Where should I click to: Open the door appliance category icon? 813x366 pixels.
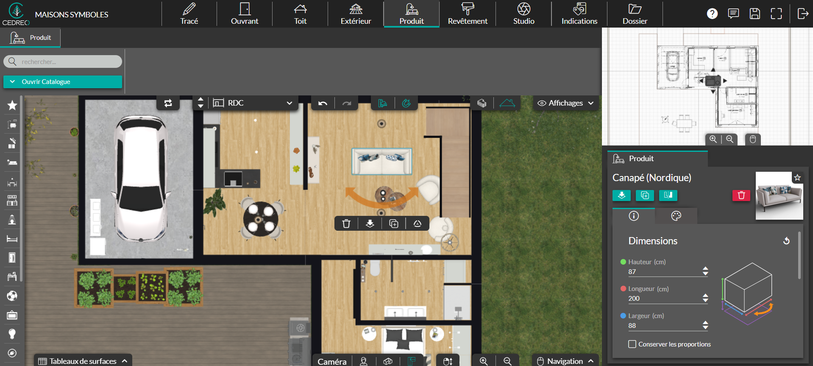pyautogui.click(x=12, y=258)
